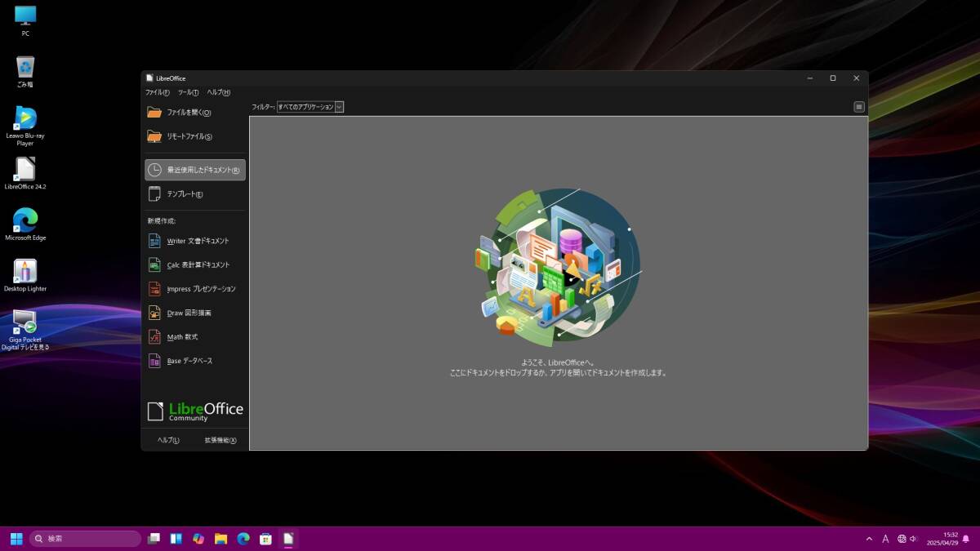The width and height of the screenshot is (980, 551).
Task: Click LibreOffice taskbar icon
Action: tap(287, 539)
